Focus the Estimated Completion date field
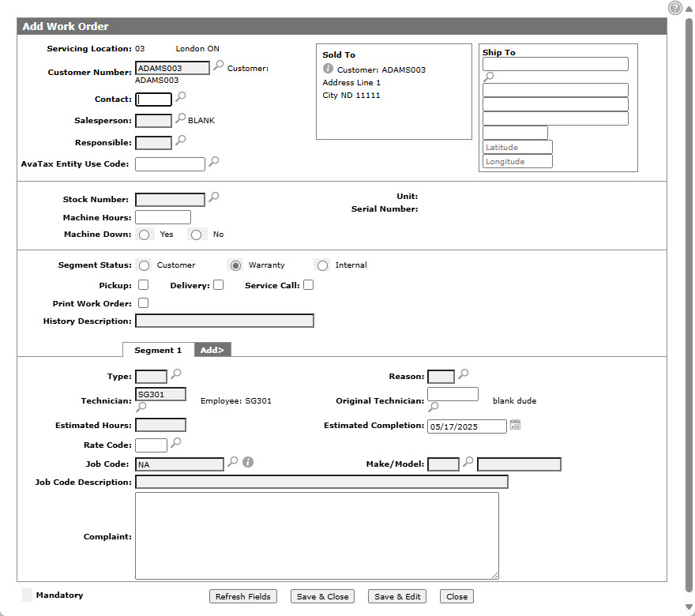Screen dimensions: 695x616 tap(467, 426)
